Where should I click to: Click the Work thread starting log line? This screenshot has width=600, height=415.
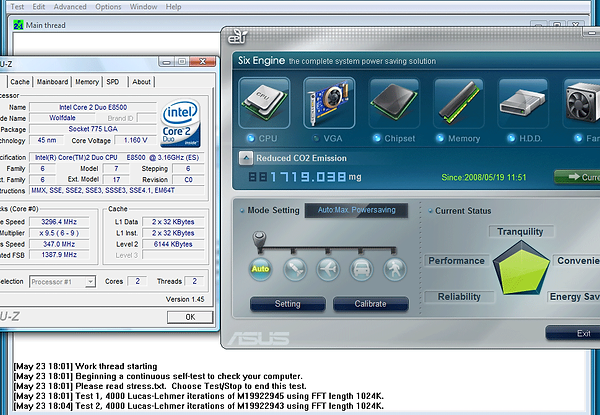click(x=85, y=366)
